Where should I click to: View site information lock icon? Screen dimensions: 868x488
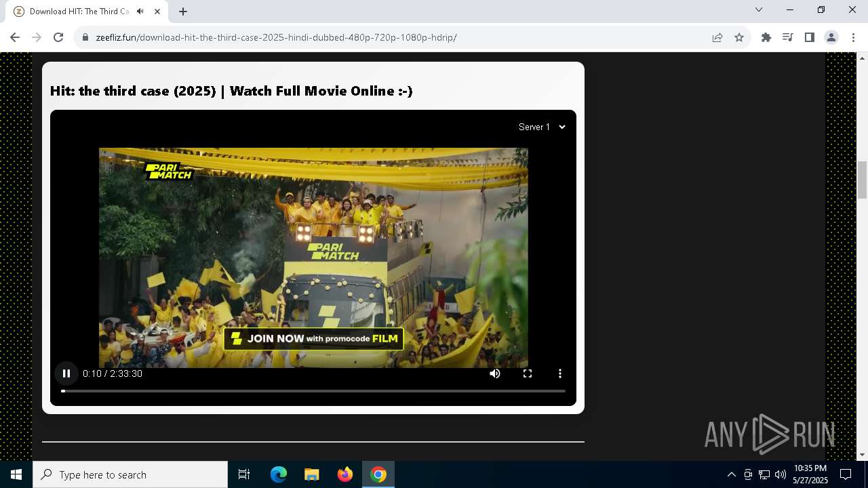coord(85,37)
